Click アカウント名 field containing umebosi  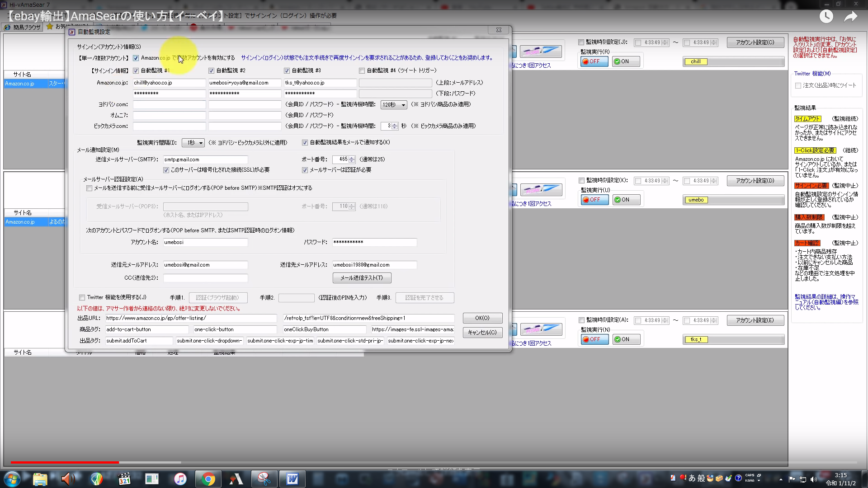click(x=205, y=242)
